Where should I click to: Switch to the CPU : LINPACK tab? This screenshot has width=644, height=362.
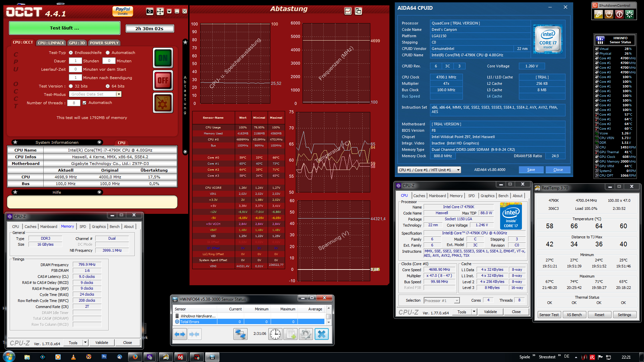(51, 43)
